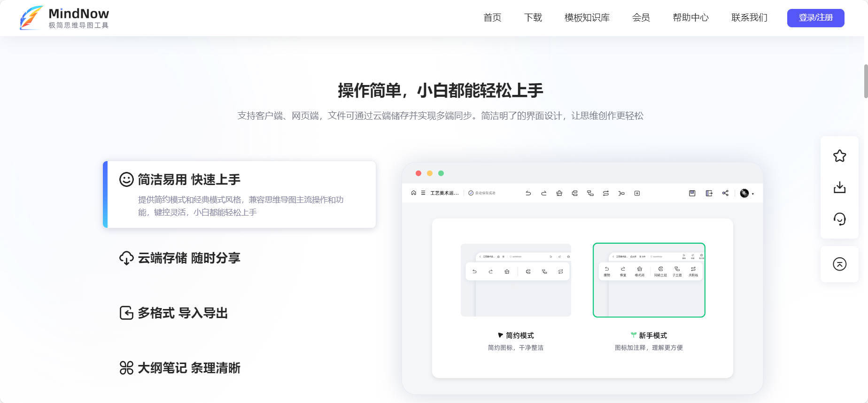The image size is (868, 403).
Task: Select the 简洁易用 快速上手 feature card
Action: coord(240,194)
